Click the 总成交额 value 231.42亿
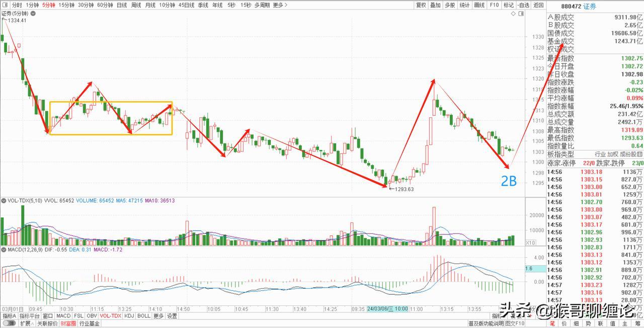644x328 pixels. [x=630, y=114]
